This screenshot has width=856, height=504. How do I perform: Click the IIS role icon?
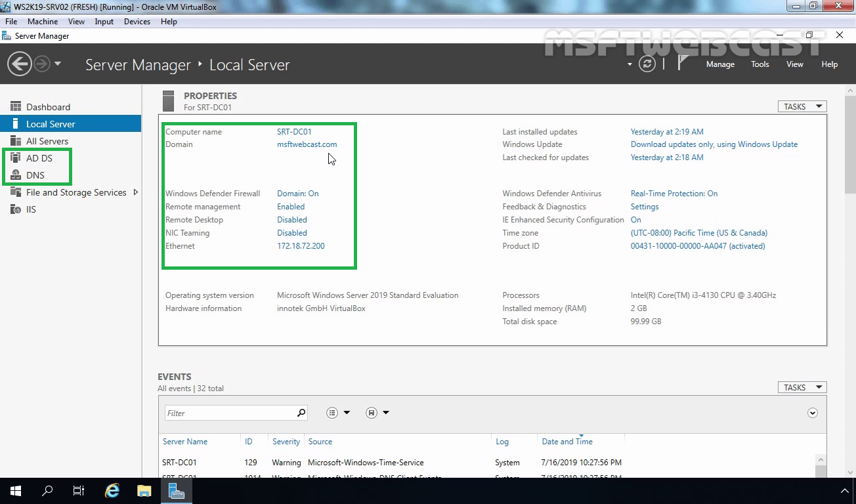click(16, 209)
